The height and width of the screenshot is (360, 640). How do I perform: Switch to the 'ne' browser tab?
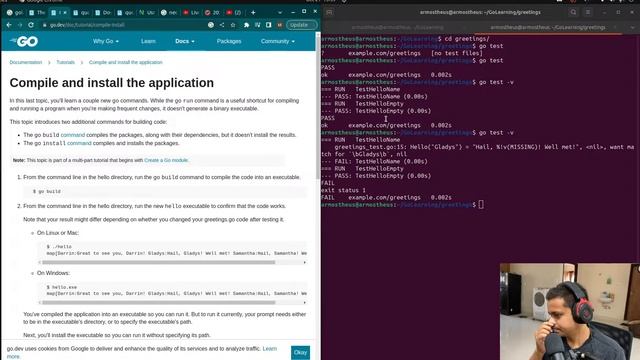click(x=169, y=13)
